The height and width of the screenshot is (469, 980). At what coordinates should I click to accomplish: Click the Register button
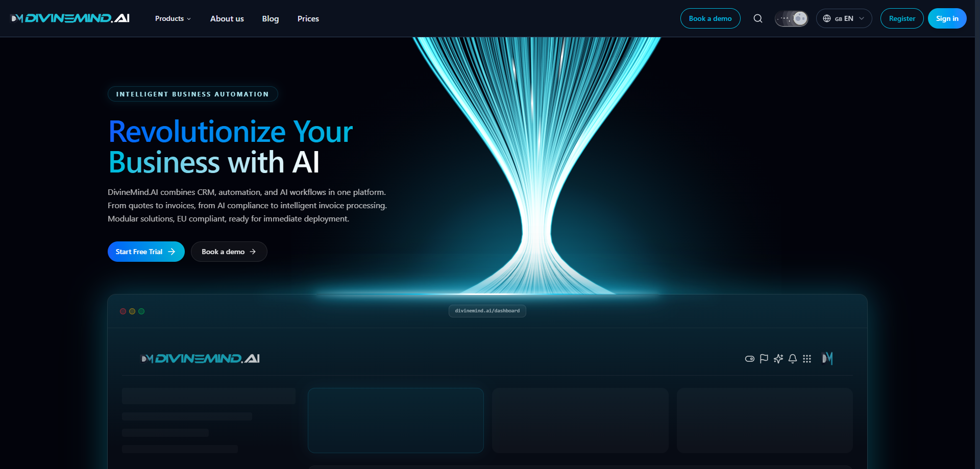pyautogui.click(x=902, y=18)
